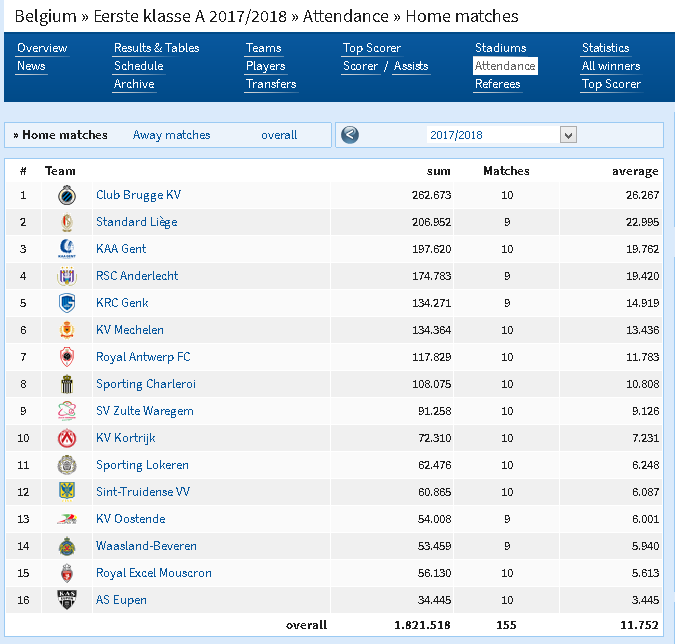Open the Sint-Truidense VV team link
This screenshot has height=644, width=675.
coord(142,492)
